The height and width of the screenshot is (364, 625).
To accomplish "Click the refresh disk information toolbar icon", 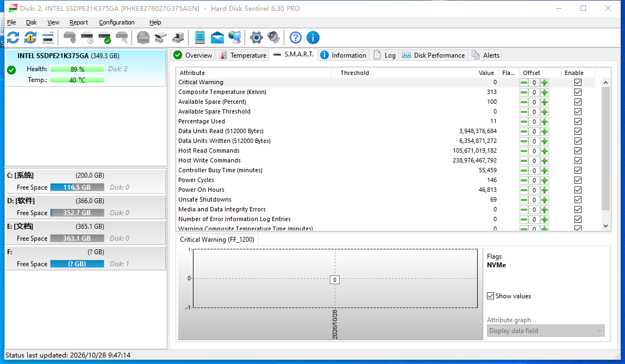I will pos(13,37).
